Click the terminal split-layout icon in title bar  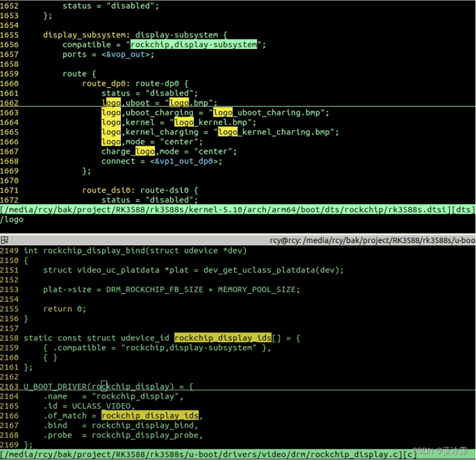pos(4,240)
